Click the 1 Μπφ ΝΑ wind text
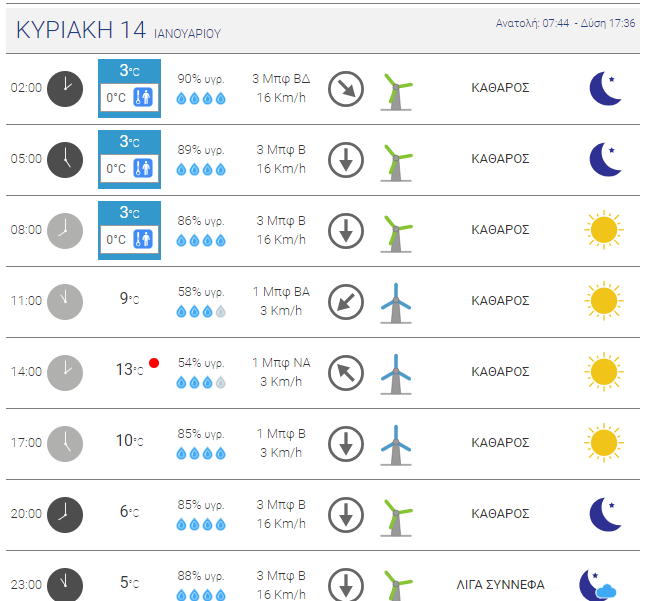This screenshot has width=658, height=601. (x=281, y=363)
